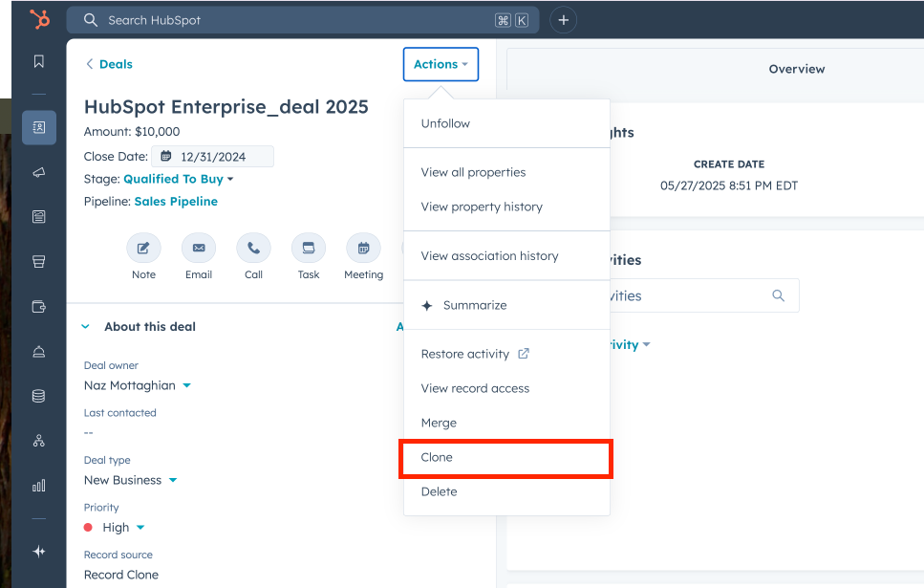Open the High priority dropdown
Viewport: 924px width, 588px height.
click(115, 527)
